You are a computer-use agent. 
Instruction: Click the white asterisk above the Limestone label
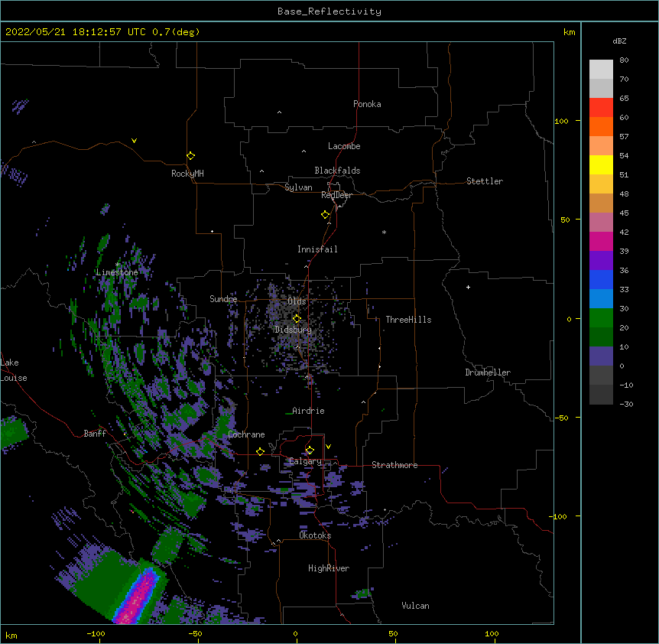point(117,265)
